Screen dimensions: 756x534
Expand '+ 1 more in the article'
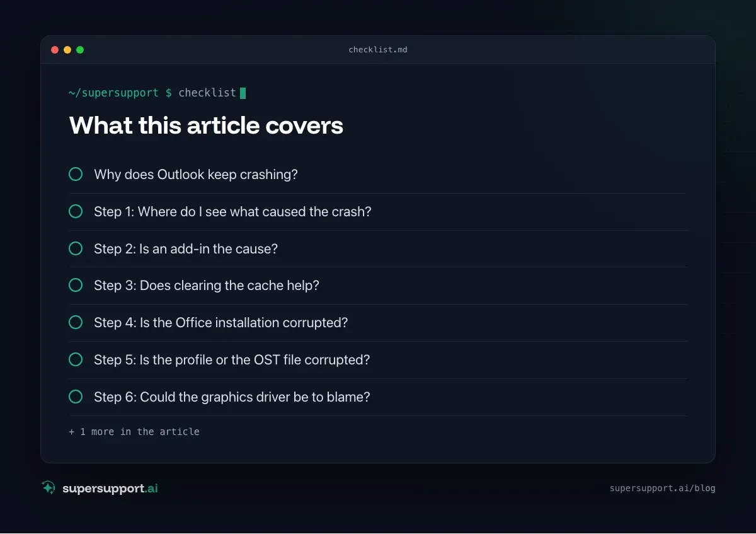pos(134,432)
